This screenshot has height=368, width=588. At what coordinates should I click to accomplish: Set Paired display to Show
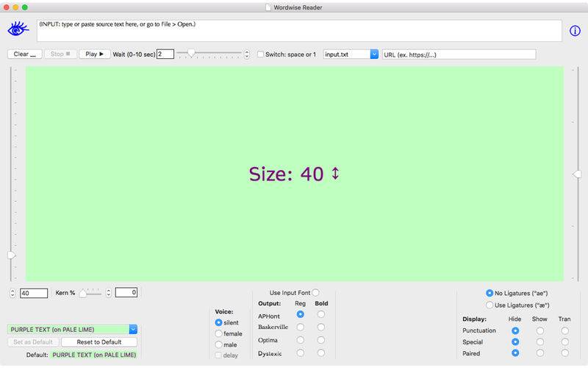coord(540,353)
